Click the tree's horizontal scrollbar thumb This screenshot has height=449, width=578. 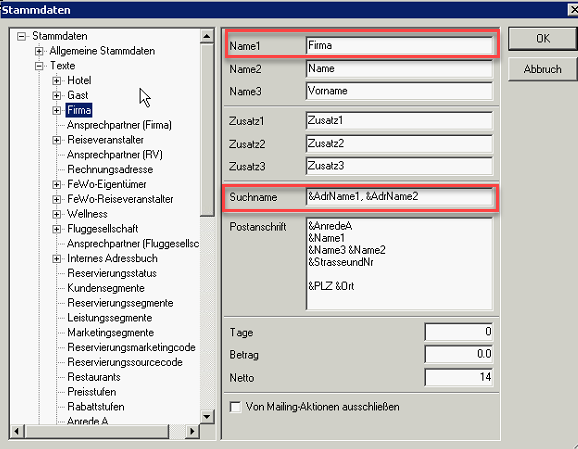[x=97, y=431]
